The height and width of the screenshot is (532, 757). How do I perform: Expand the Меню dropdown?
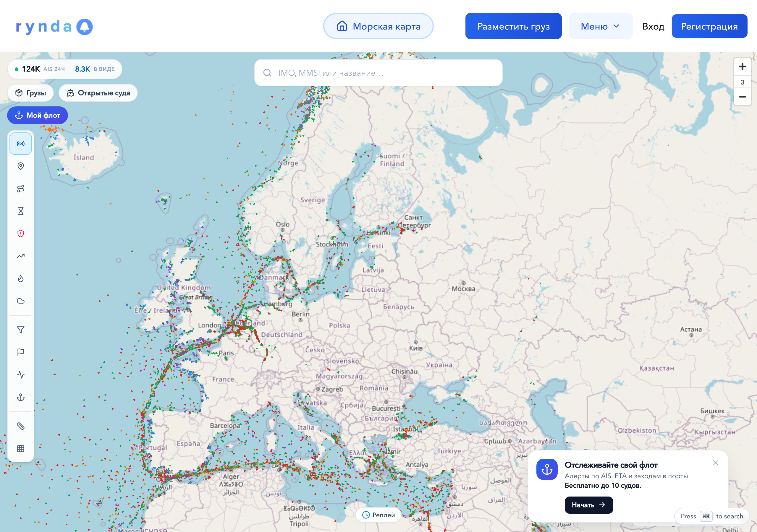(600, 26)
